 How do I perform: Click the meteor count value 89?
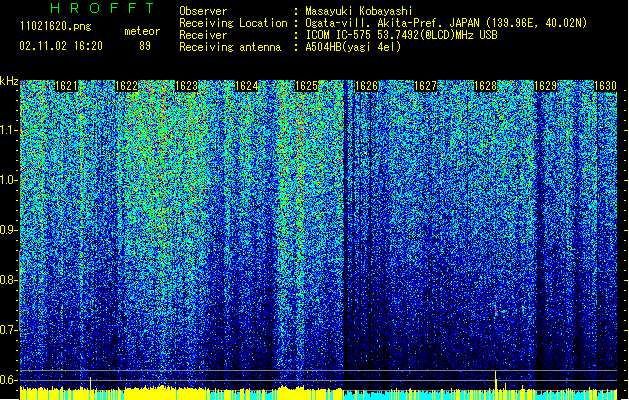click(145, 46)
